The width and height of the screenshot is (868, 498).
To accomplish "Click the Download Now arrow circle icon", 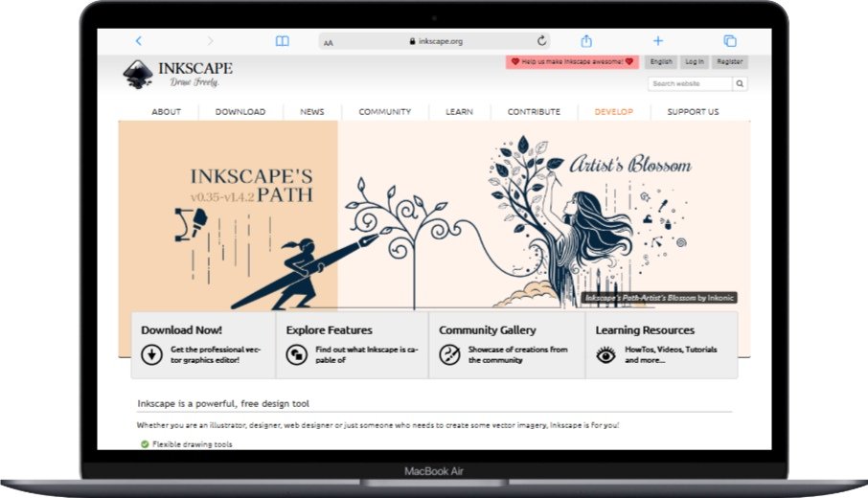I will click(151, 354).
